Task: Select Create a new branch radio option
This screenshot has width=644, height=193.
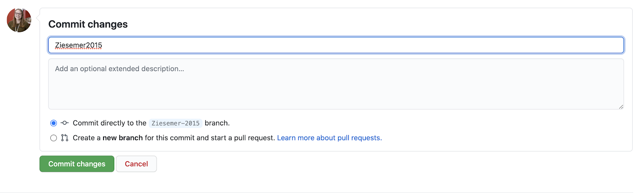Action: [x=54, y=138]
